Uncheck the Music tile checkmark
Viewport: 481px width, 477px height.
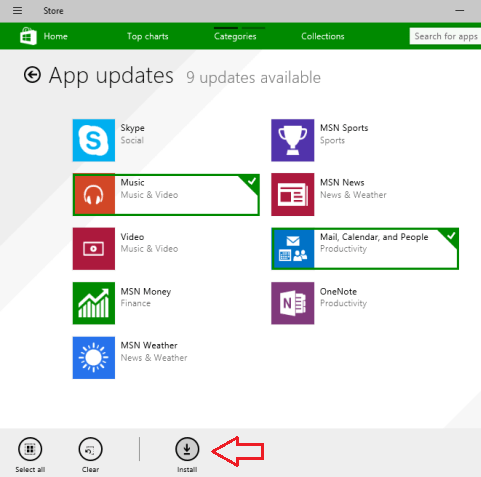tap(252, 181)
